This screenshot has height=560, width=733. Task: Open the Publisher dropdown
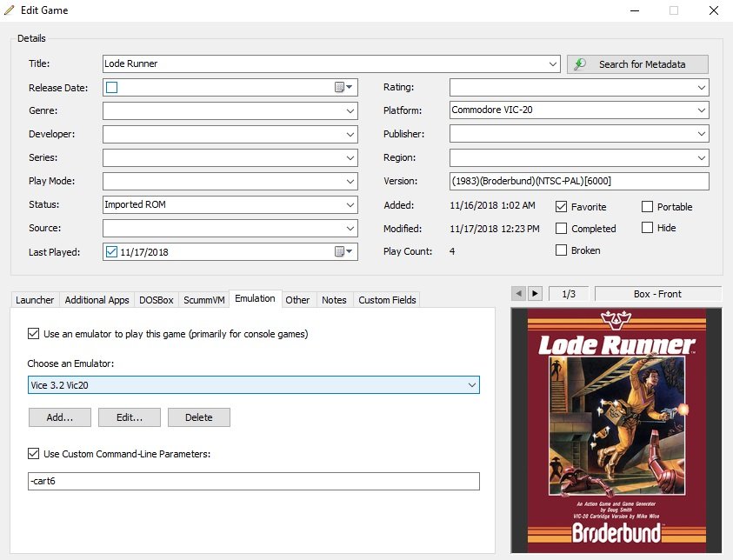click(701, 134)
